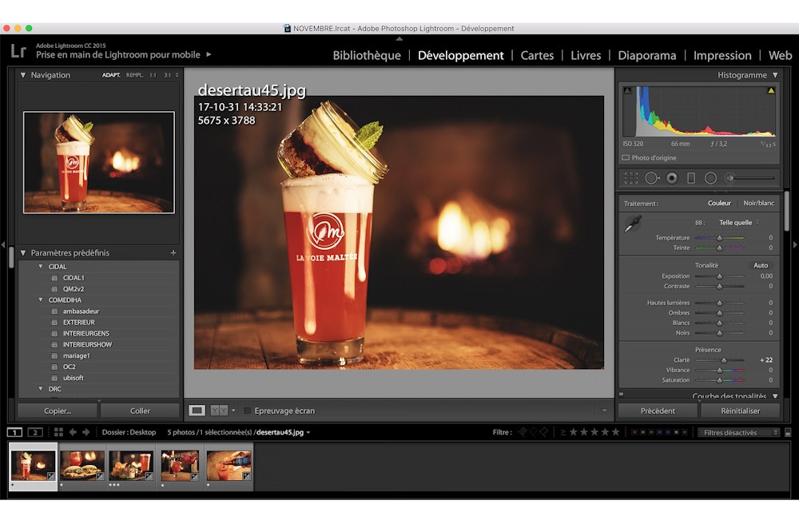Viewport: 799px width, 532px height.
Task: Open the BB white balance dropdown
Action: 739,223
